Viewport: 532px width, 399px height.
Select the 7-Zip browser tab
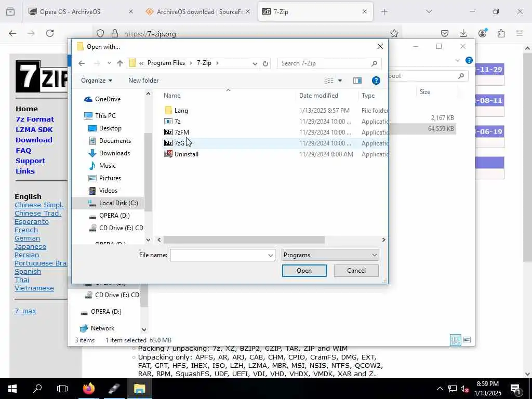[315, 11]
